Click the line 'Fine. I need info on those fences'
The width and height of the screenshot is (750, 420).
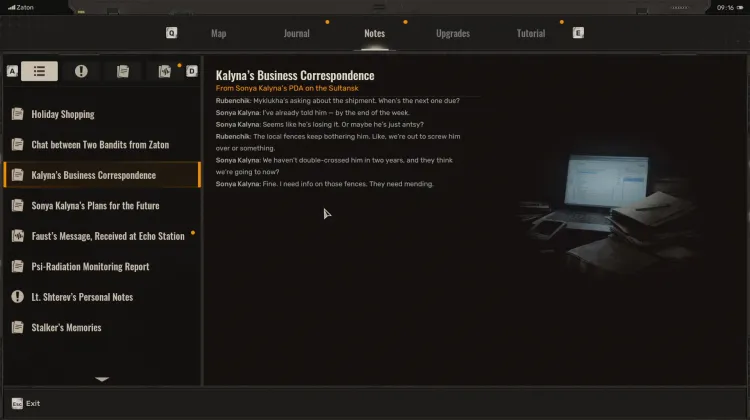coord(325,184)
